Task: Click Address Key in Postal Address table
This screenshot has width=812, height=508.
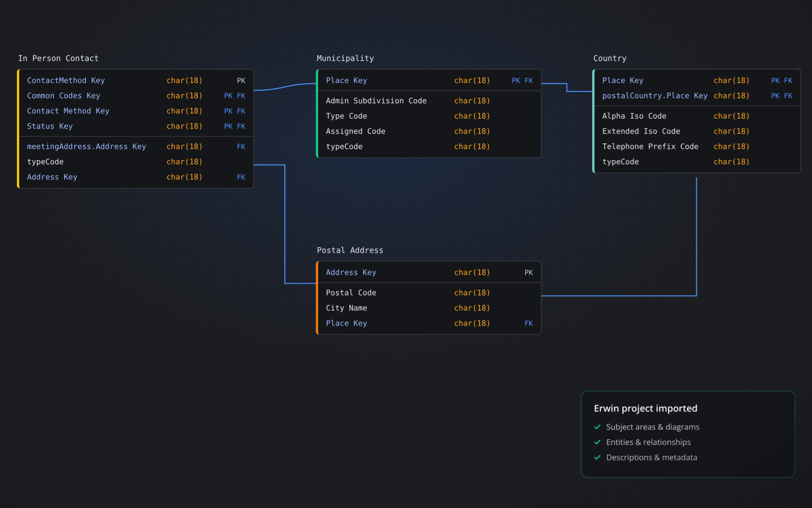Action: (429, 272)
